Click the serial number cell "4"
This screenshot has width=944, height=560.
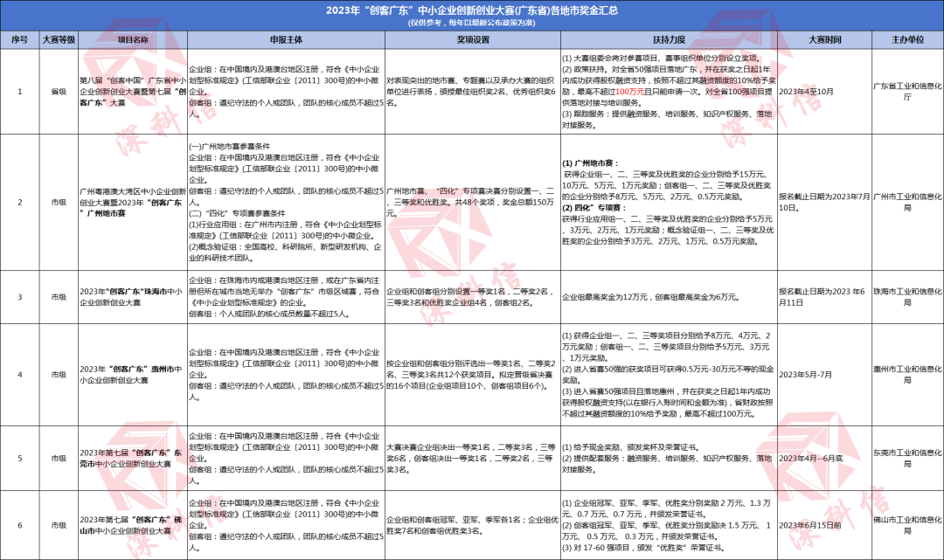(x=20, y=375)
